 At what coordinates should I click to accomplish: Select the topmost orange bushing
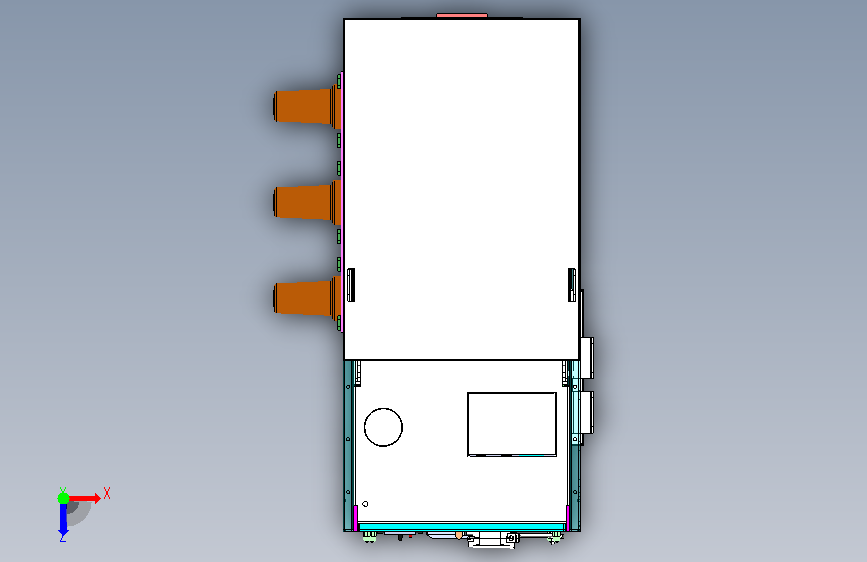tap(306, 106)
